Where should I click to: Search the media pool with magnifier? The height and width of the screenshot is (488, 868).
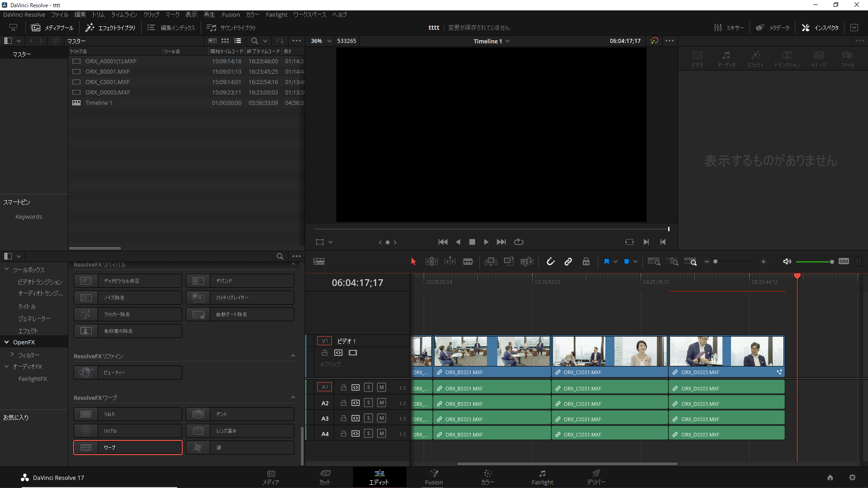coord(255,41)
